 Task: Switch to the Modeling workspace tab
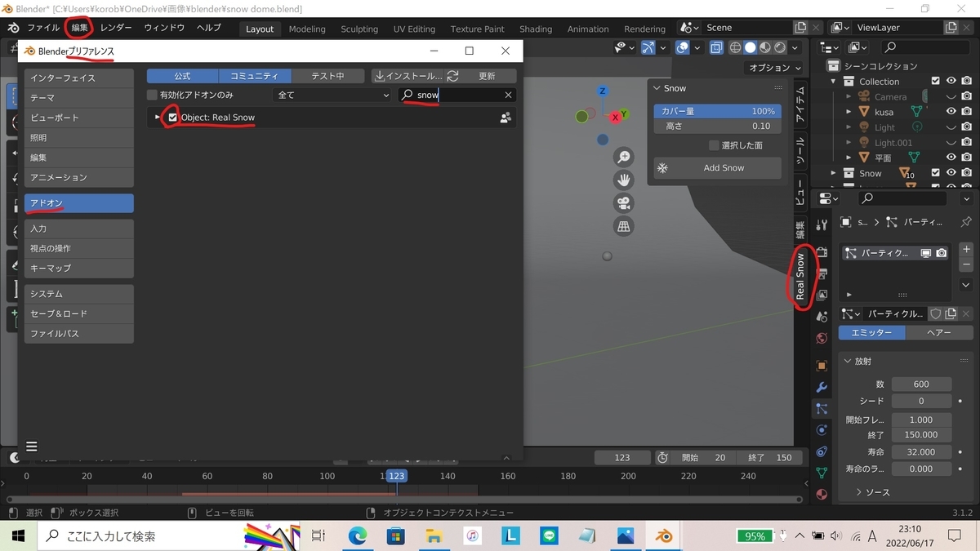click(307, 29)
